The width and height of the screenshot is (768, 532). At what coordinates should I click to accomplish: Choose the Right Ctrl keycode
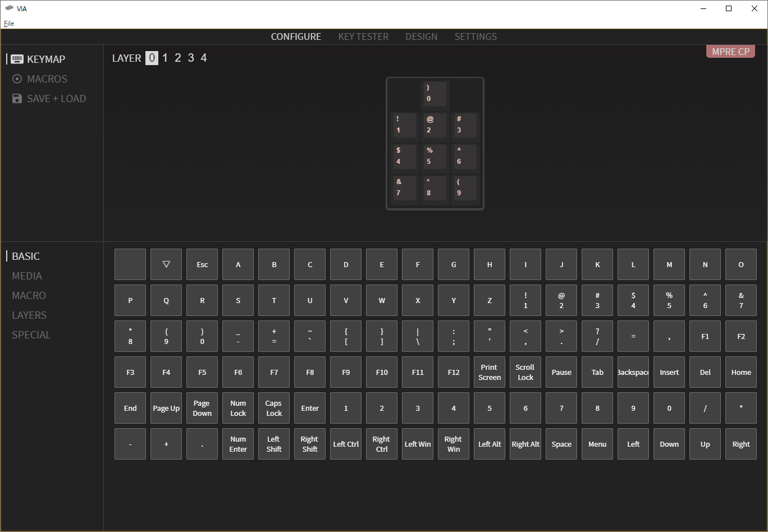382,444
